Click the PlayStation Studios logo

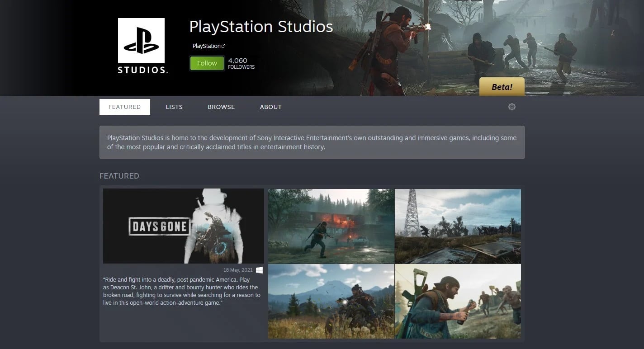[x=141, y=46]
